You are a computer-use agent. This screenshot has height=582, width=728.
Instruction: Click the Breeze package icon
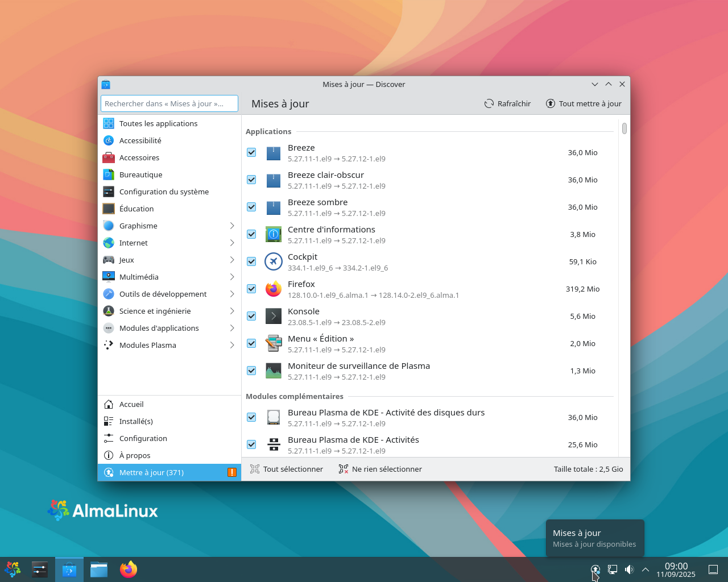tap(274, 153)
